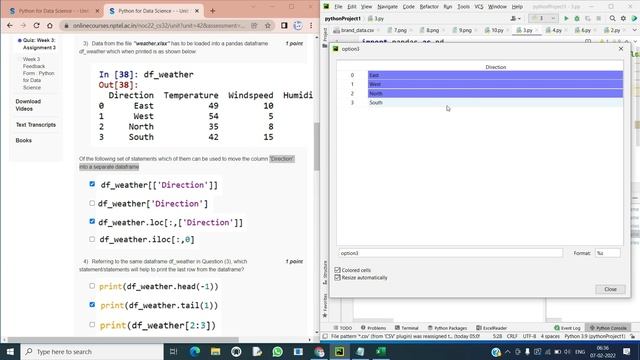The image size is (640, 360).
Task: Open Search Everywhere magnifier in PyCharm
Action: coord(613,18)
